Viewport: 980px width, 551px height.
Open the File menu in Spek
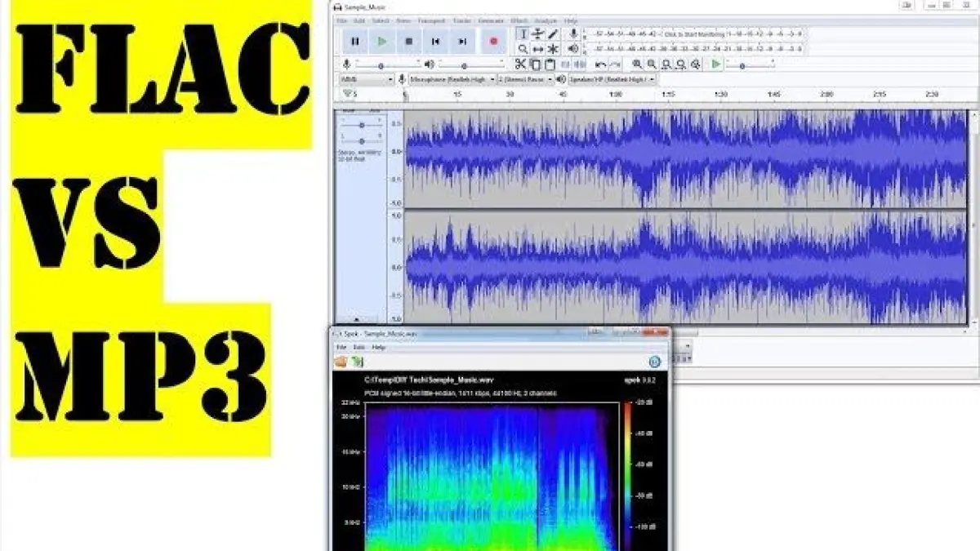tap(342, 347)
